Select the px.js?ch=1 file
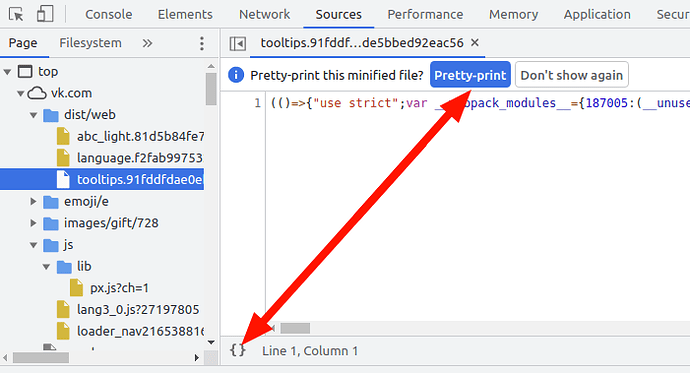Screen dimensions: 690x373 [x=119, y=288]
